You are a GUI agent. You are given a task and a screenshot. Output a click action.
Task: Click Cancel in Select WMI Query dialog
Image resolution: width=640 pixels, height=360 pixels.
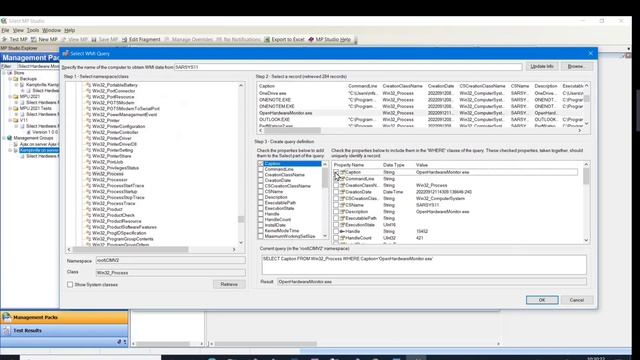pyautogui.click(x=576, y=300)
